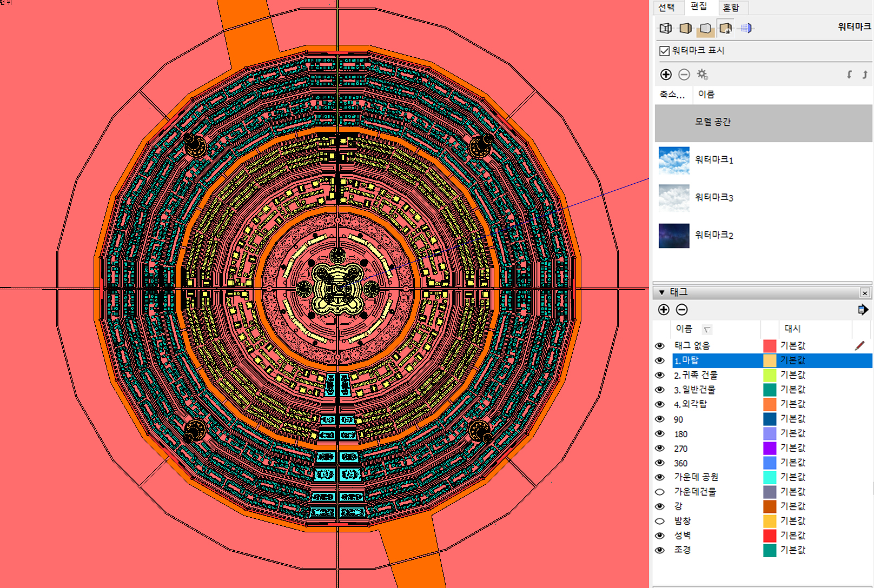
Task: Click the 기본값 dash of 성벽 tag
Action: click(792, 536)
